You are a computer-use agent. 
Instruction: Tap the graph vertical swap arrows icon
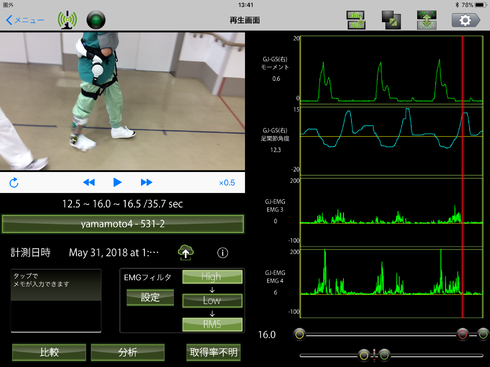pyautogui.click(x=427, y=20)
